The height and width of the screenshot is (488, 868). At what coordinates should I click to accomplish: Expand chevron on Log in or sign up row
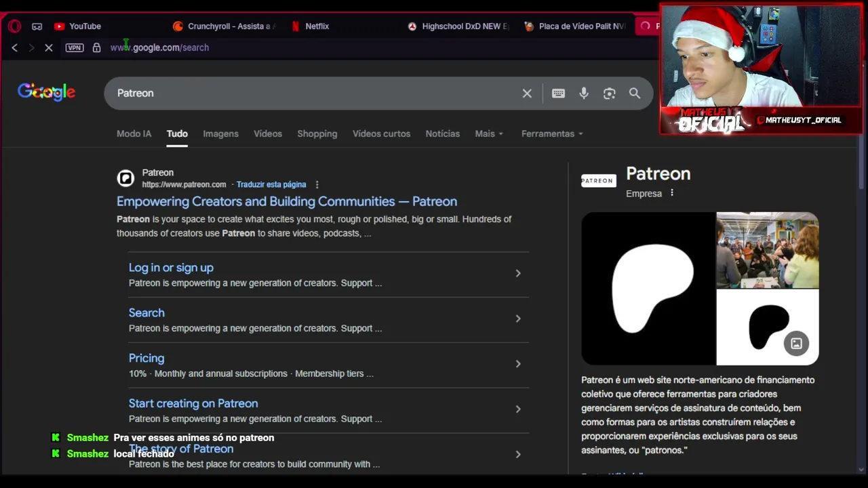coord(518,273)
